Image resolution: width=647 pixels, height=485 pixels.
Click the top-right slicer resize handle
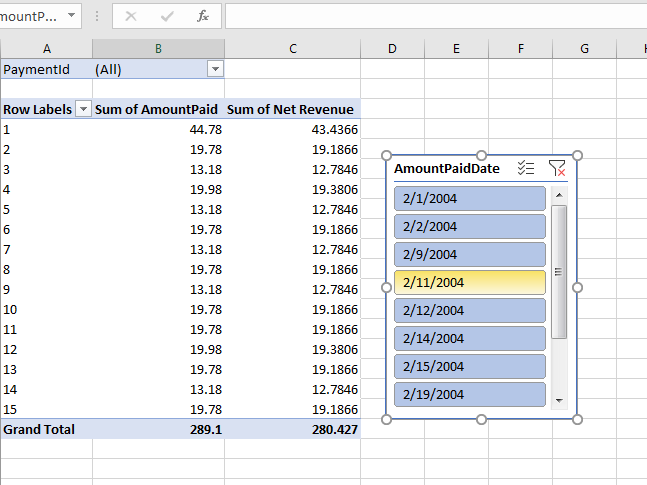(577, 155)
